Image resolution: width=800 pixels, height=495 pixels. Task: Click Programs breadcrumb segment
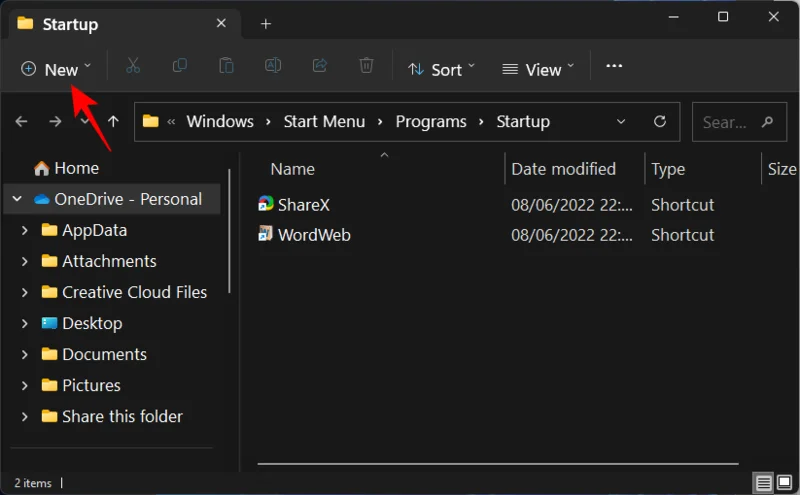(x=431, y=121)
